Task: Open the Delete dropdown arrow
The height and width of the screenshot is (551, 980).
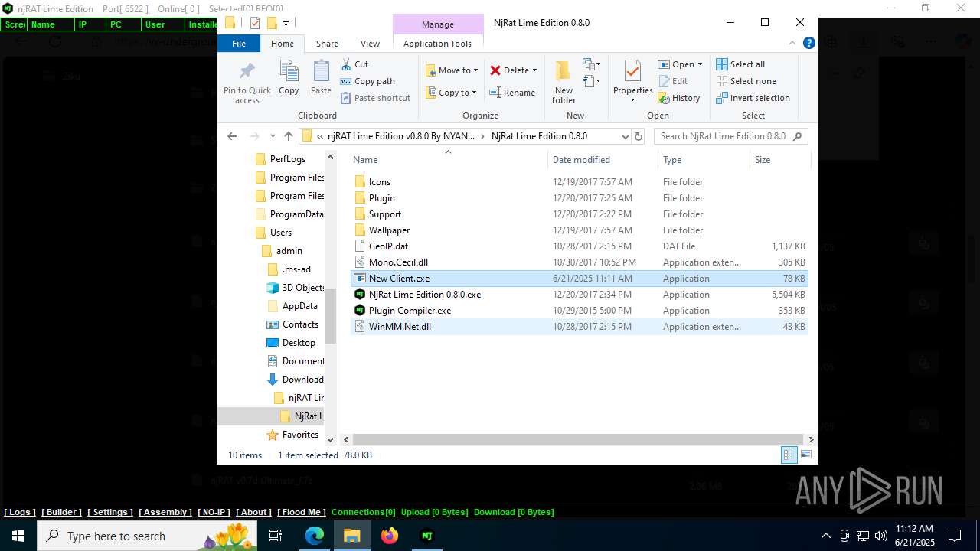Action: [534, 70]
